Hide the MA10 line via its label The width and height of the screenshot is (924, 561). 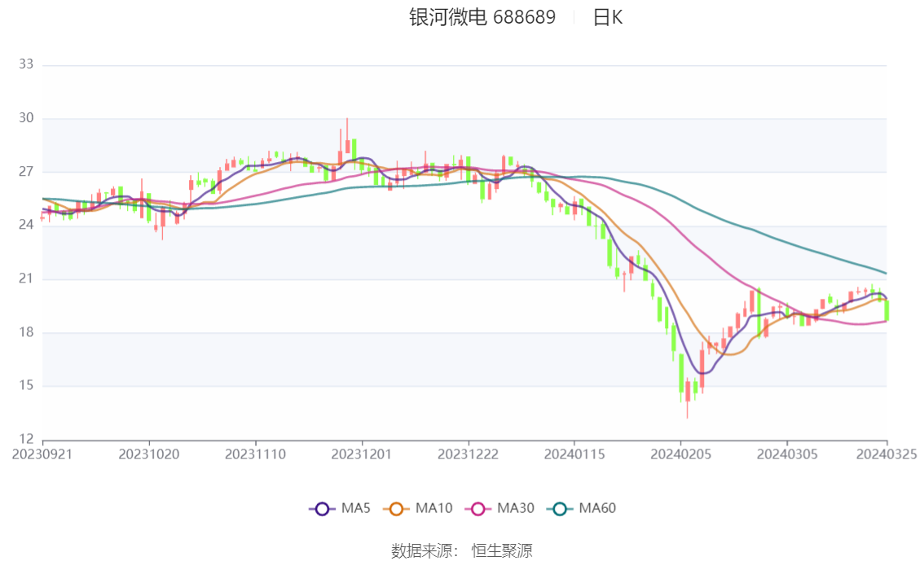coord(433,508)
